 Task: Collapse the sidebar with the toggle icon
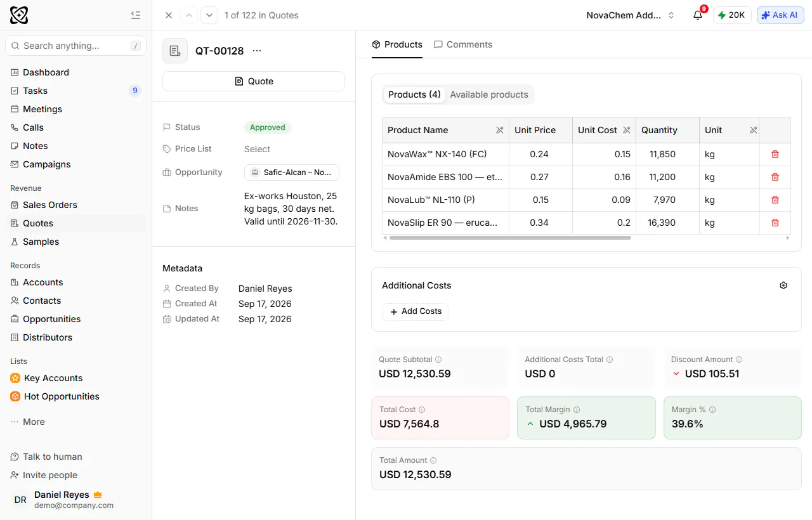tap(135, 15)
